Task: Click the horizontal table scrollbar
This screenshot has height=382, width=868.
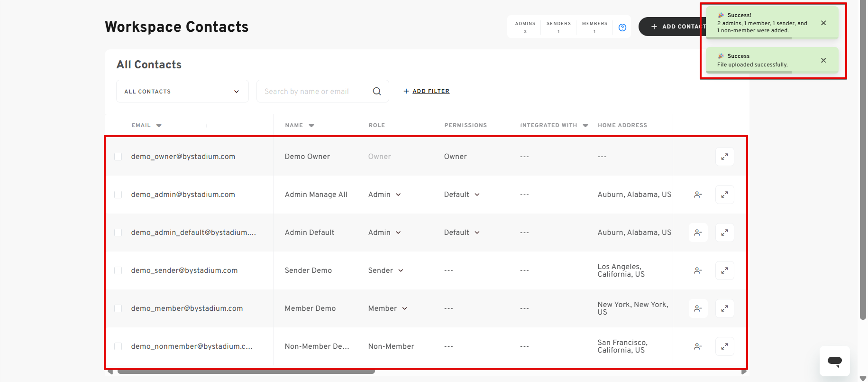Action: click(246, 372)
